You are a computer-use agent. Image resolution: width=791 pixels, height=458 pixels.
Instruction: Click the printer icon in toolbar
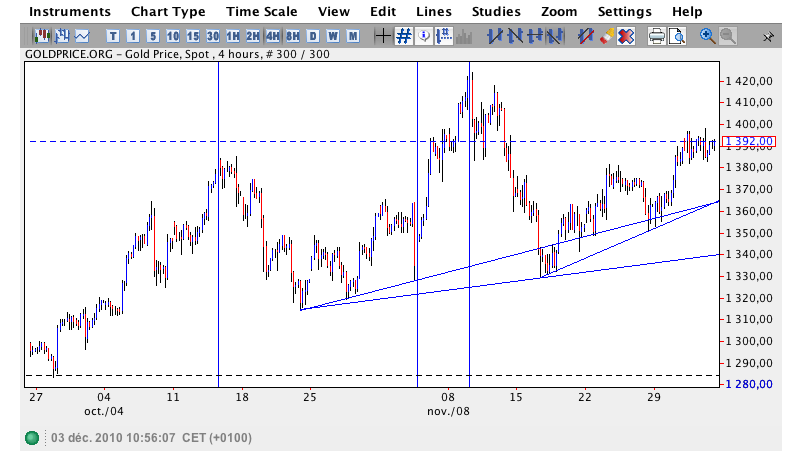click(x=656, y=36)
